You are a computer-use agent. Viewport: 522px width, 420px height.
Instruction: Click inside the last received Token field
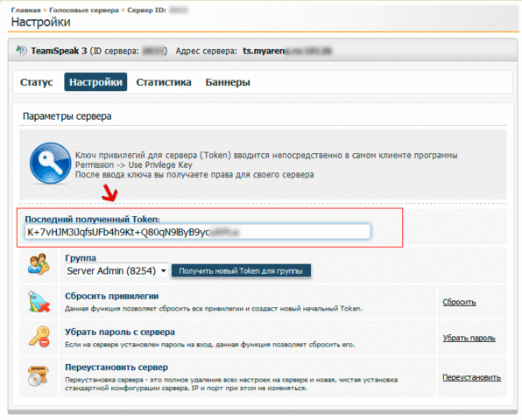tap(197, 232)
